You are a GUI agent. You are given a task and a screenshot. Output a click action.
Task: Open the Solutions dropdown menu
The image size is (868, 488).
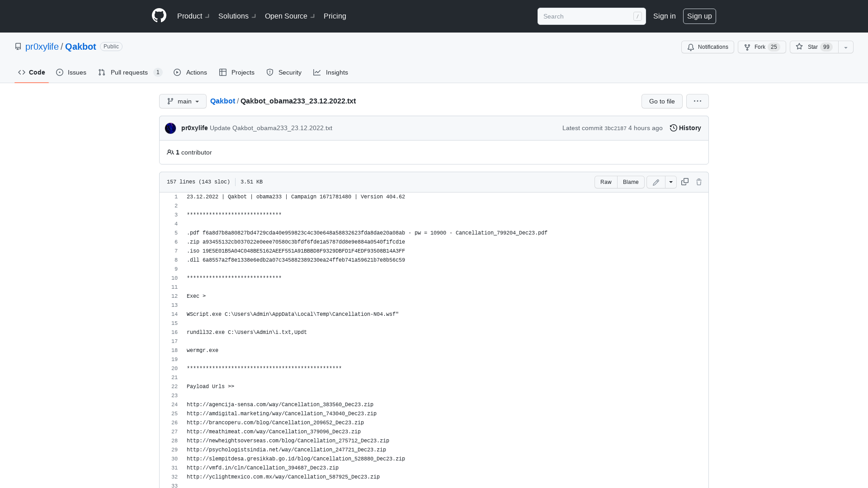pyautogui.click(x=237, y=16)
